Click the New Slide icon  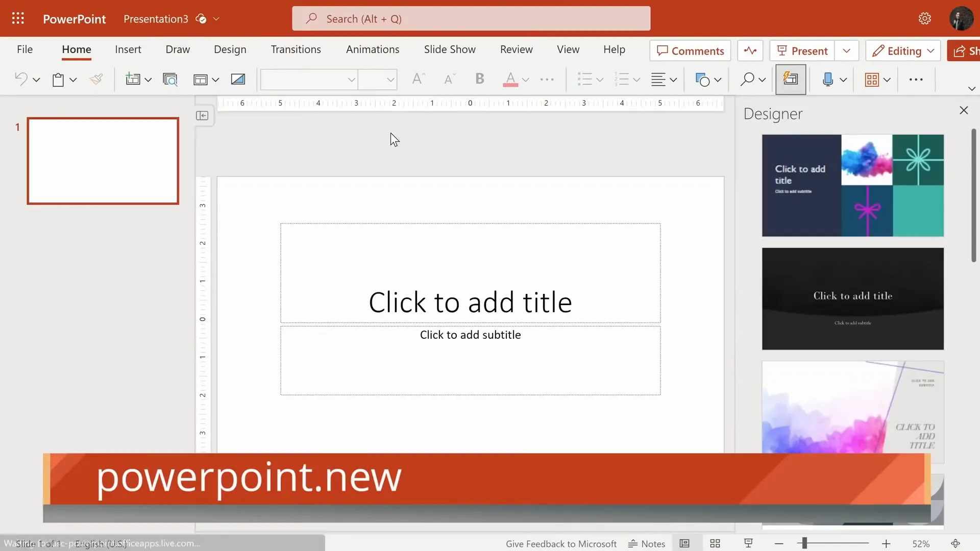(133, 79)
